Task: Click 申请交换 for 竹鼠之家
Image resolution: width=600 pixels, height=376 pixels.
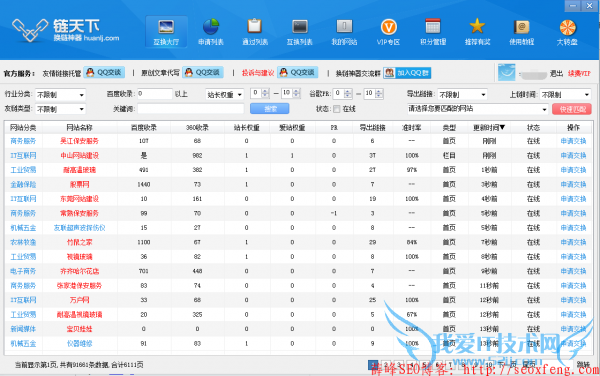Action: [x=573, y=242]
